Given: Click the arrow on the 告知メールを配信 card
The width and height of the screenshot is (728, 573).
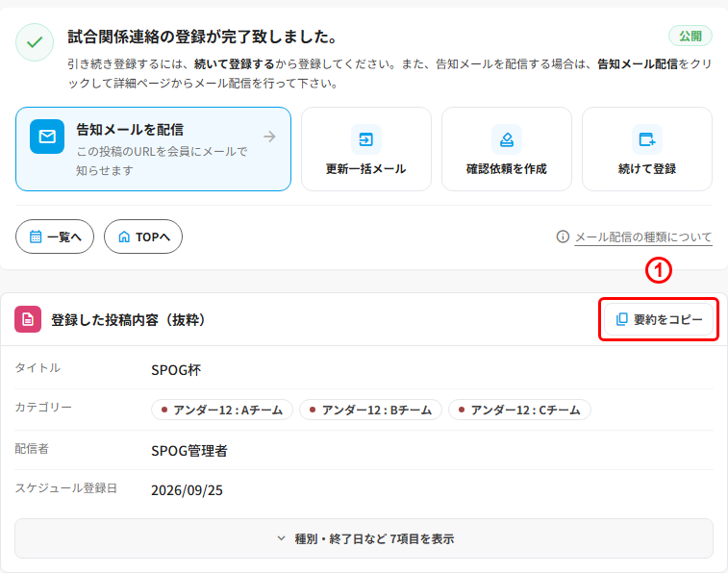Looking at the screenshot, I should 269,137.
